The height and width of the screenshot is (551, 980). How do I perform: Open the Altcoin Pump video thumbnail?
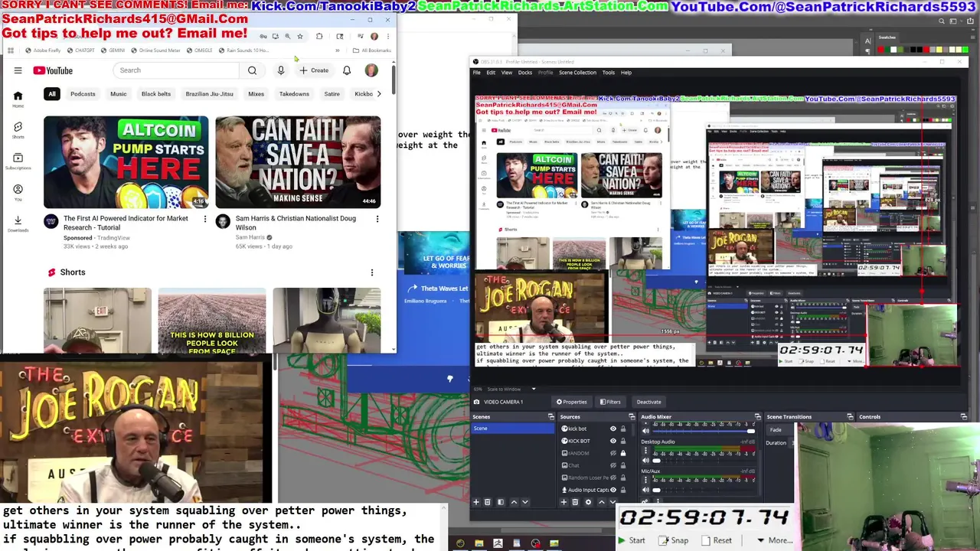point(126,162)
